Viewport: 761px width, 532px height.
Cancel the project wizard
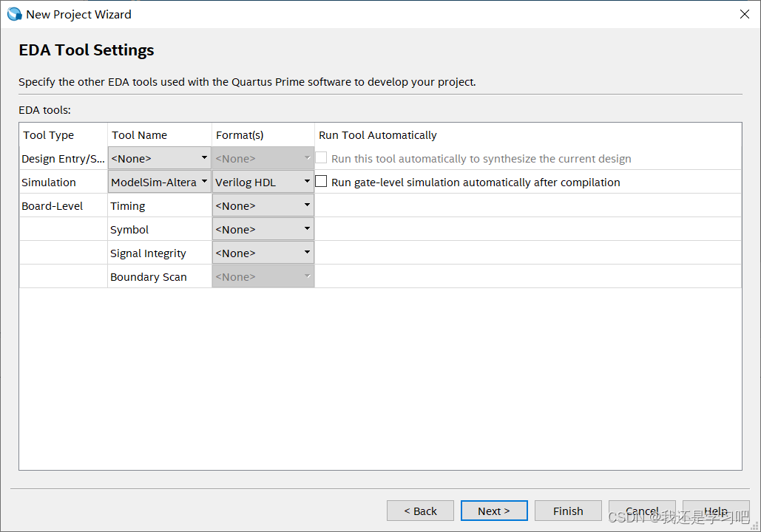(x=642, y=511)
